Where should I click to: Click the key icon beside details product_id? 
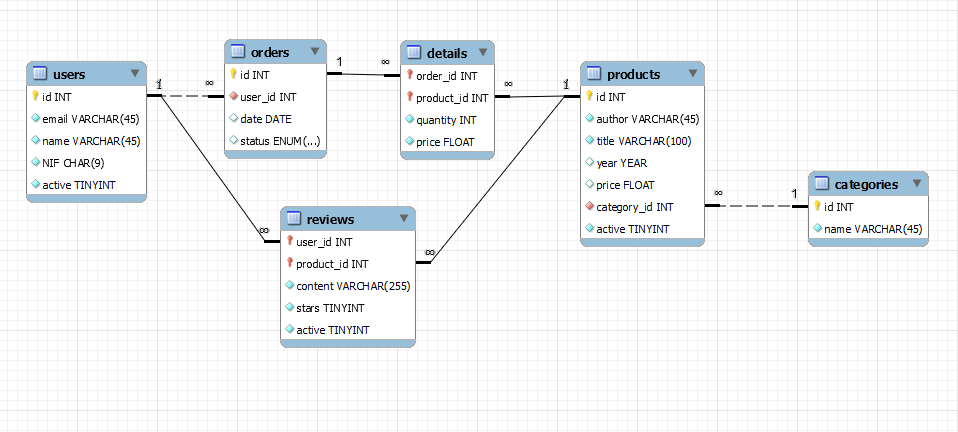pyautogui.click(x=409, y=97)
